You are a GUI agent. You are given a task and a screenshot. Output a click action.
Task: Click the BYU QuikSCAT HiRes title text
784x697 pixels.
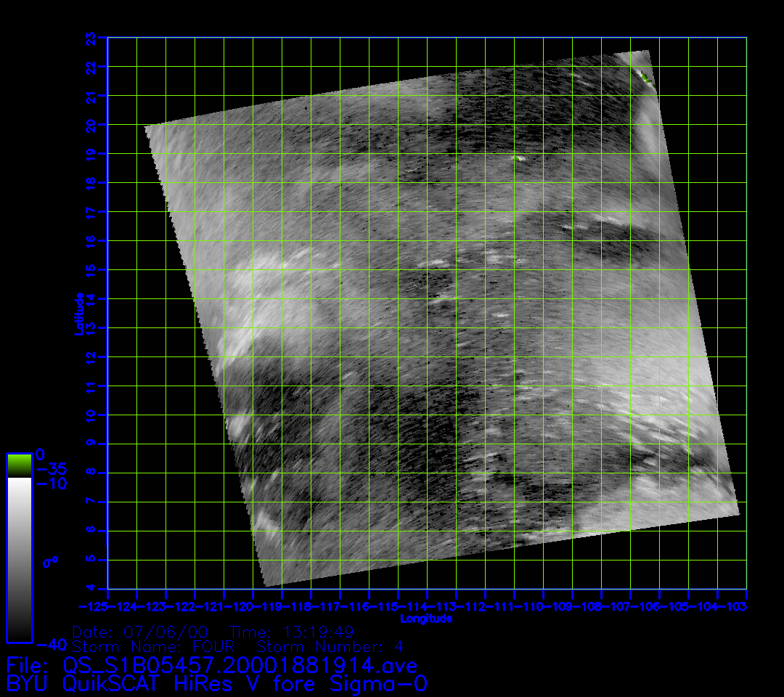tap(216, 684)
